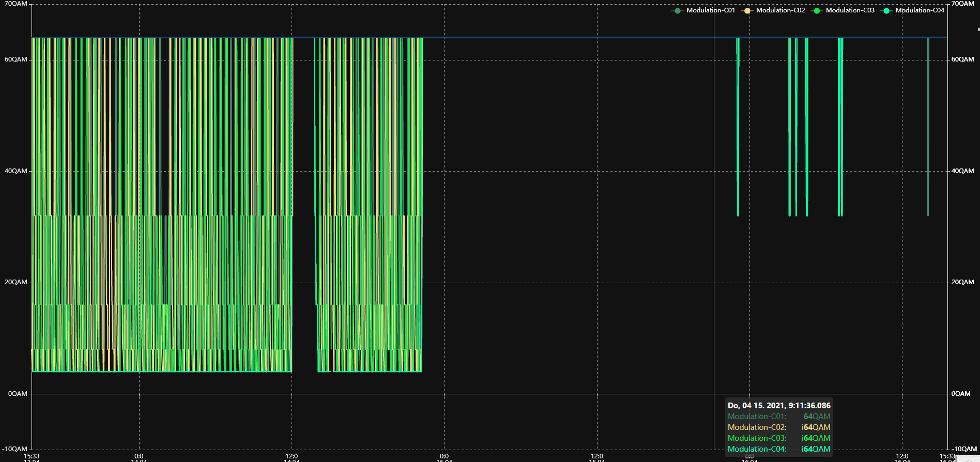Click the 40QAM label on left axis
Image resolution: width=980 pixels, height=462 pixels.
coord(16,171)
